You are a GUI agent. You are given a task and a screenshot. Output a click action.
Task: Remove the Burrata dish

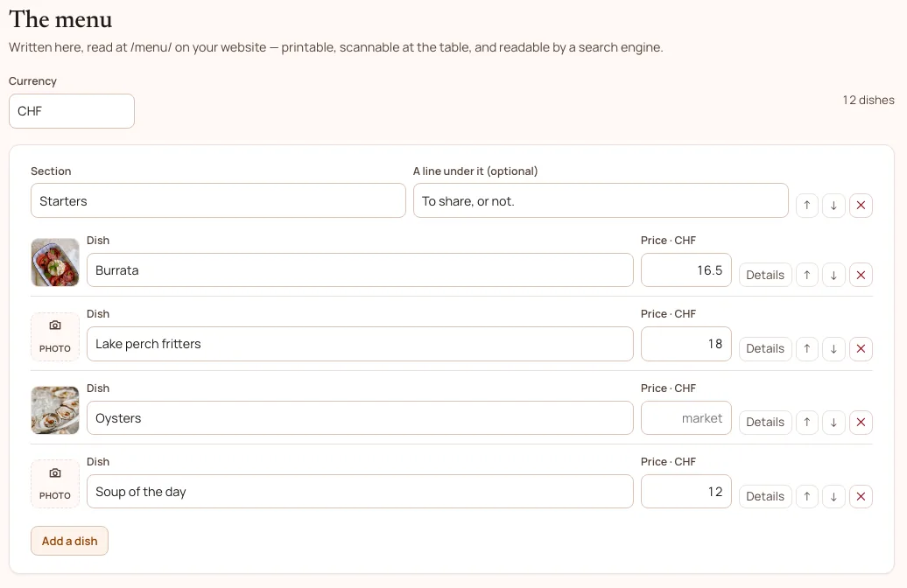click(861, 276)
